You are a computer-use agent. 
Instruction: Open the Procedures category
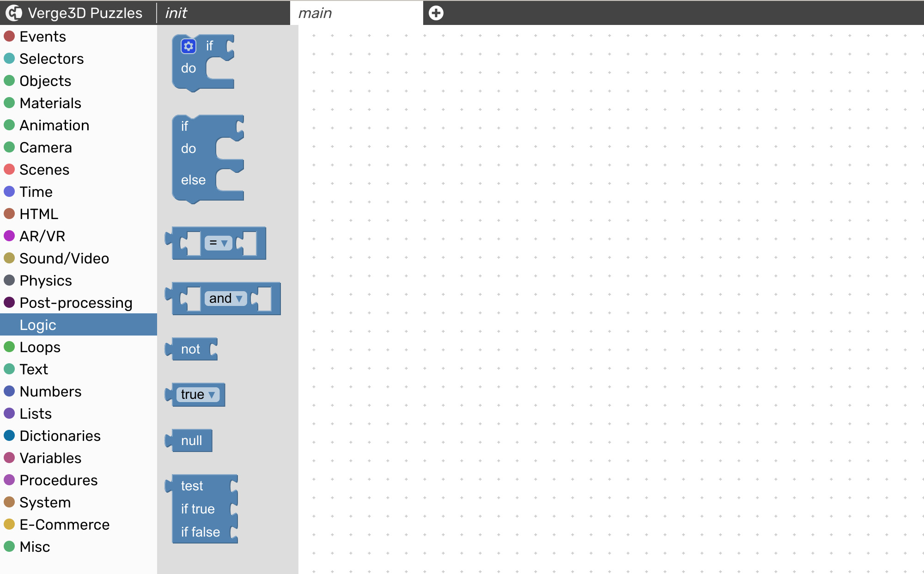pyautogui.click(x=79, y=480)
